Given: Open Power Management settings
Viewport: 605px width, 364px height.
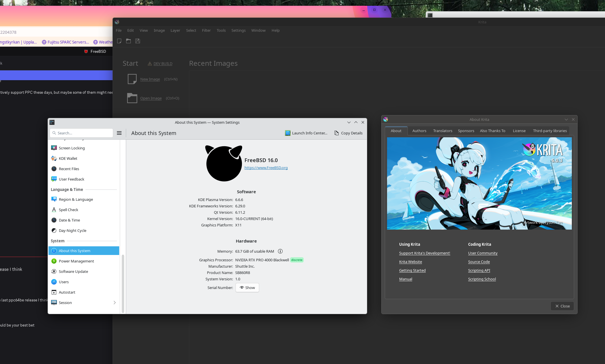Looking at the screenshot, I should tap(84, 261).
